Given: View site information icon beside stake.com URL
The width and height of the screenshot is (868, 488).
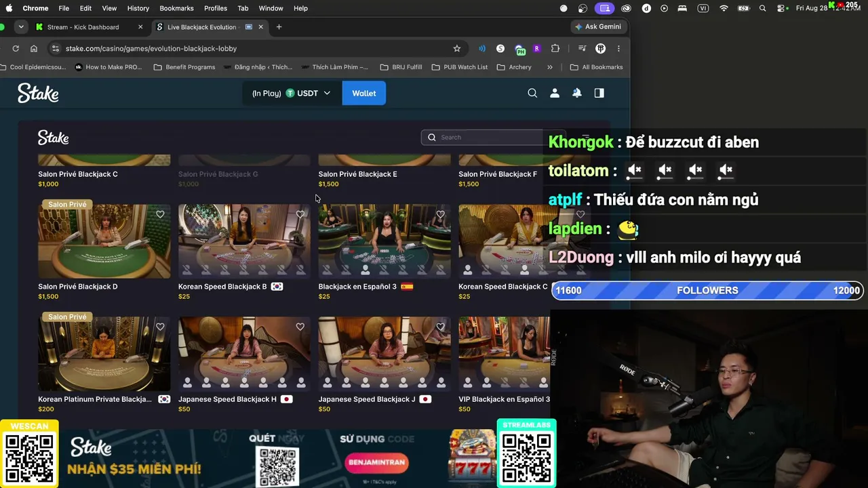Looking at the screenshot, I should [x=56, y=49].
